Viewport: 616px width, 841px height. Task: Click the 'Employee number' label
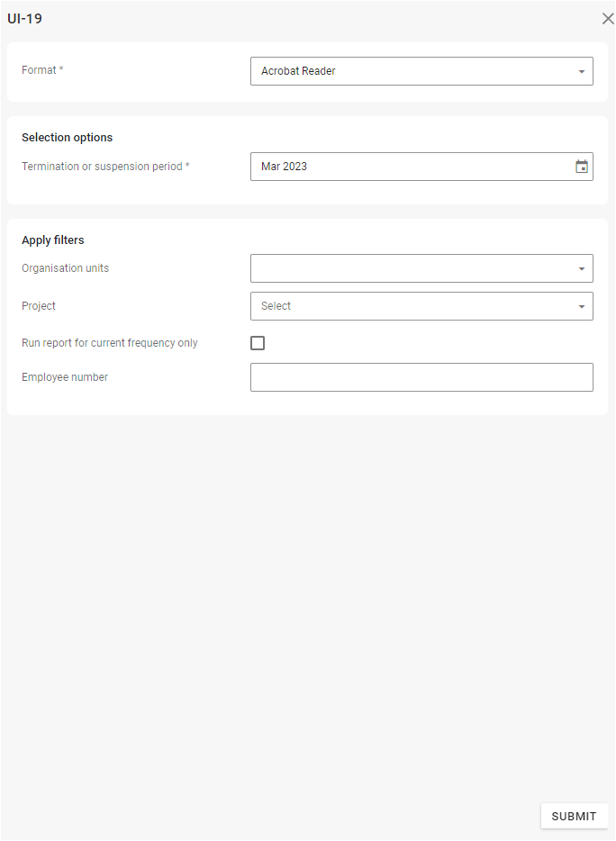click(x=65, y=377)
